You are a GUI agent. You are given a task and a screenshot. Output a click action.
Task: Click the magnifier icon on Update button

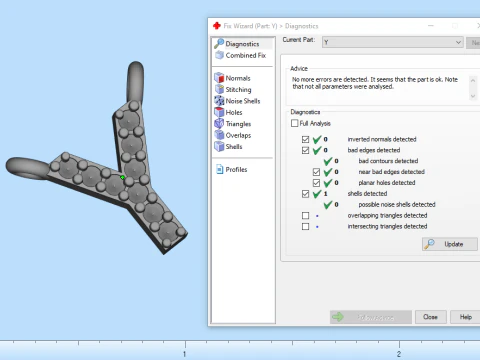pos(429,244)
